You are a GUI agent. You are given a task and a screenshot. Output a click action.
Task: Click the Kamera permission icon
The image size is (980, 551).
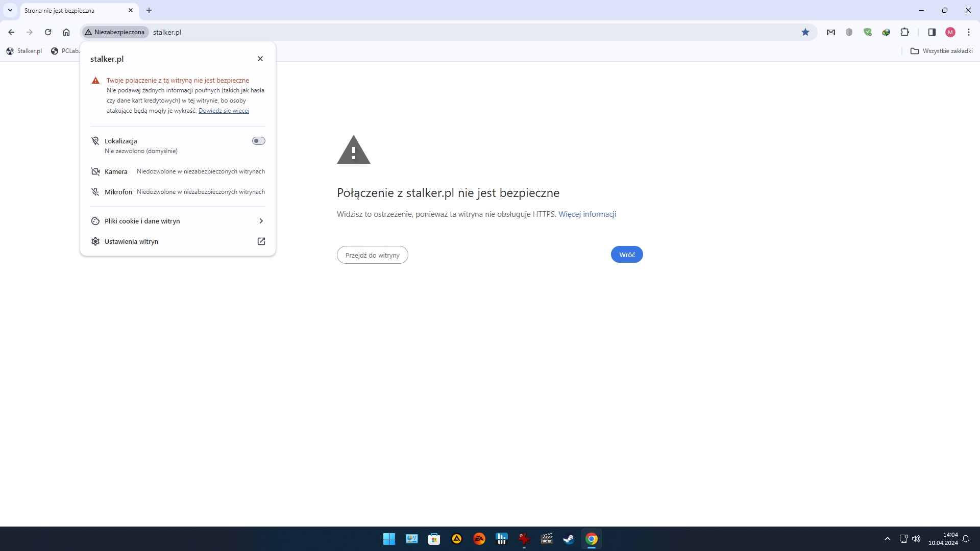(x=95, y=171)
